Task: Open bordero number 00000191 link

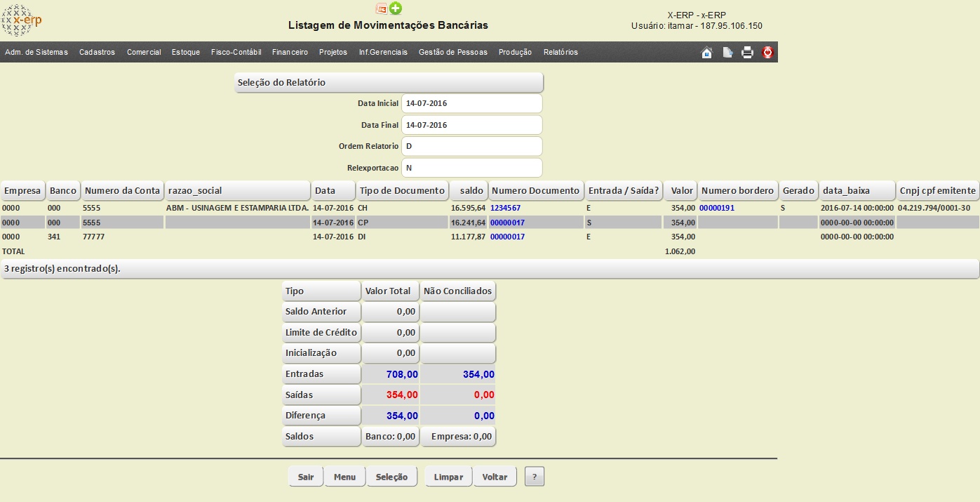Action: coord(717,209)
